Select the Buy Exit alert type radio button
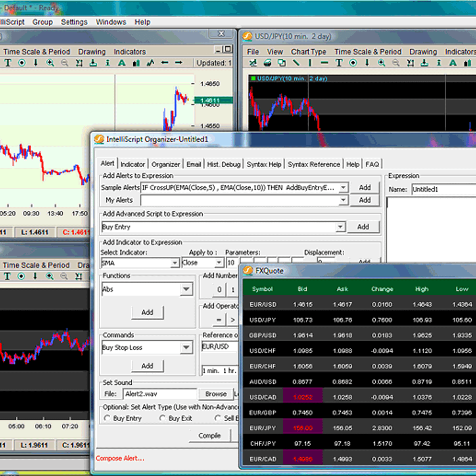The width and height of the screenshot is (476, 476). point(162,418)
